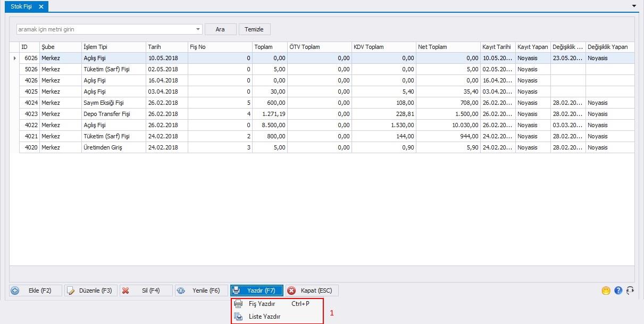Click the date 02.05.2018 in Tarih column
The height and width of the screenshot is (324, 644).
coord(167,69)
